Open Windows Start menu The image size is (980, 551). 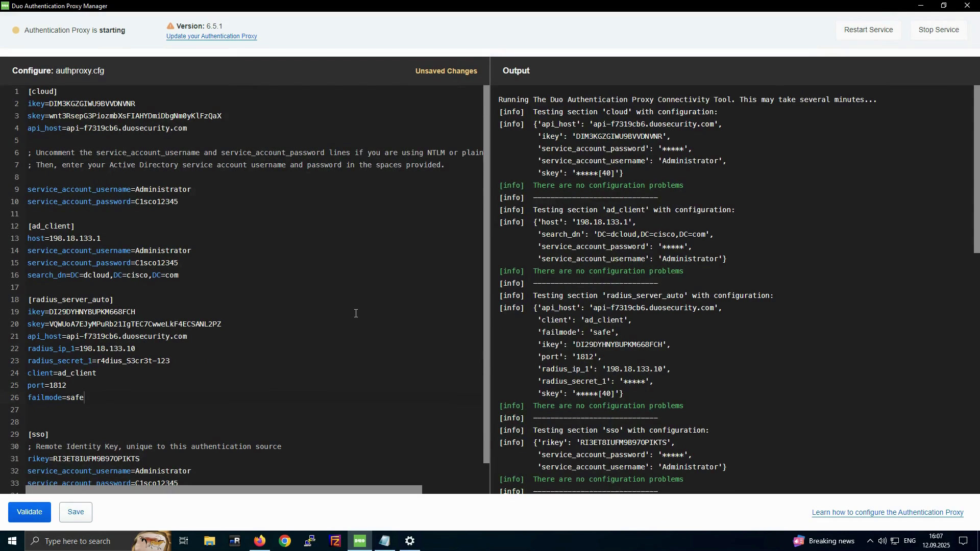point(12,541)
